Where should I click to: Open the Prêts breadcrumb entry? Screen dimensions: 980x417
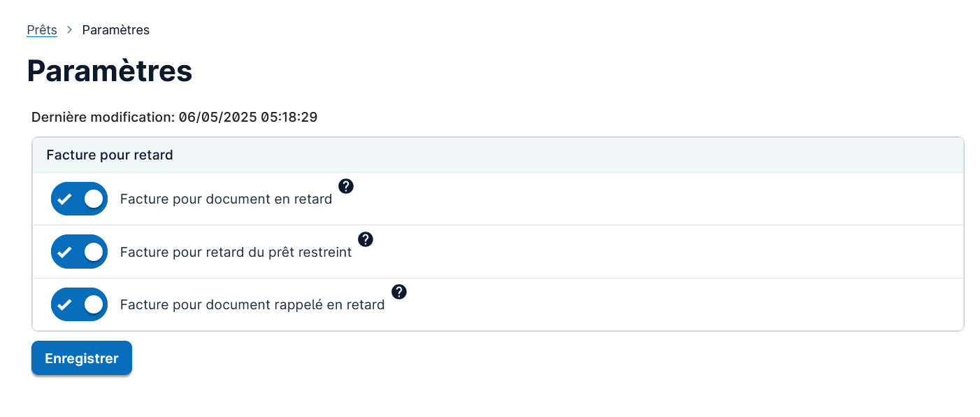(x=41, y=29)
